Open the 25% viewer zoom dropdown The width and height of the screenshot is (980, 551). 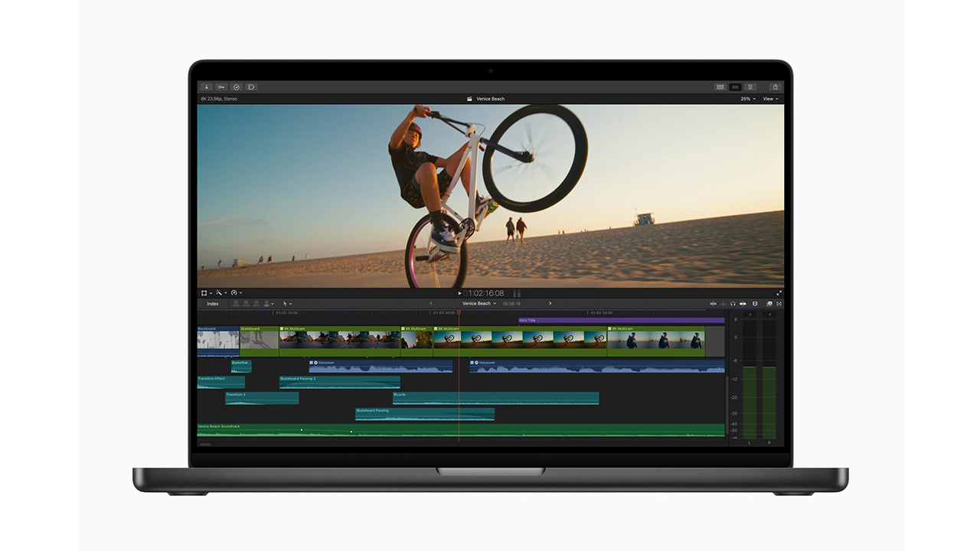[x=748, y=99]
